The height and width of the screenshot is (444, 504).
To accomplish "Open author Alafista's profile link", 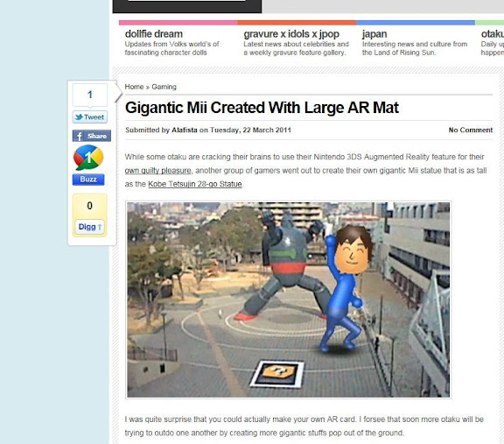I will pos(185,130).
